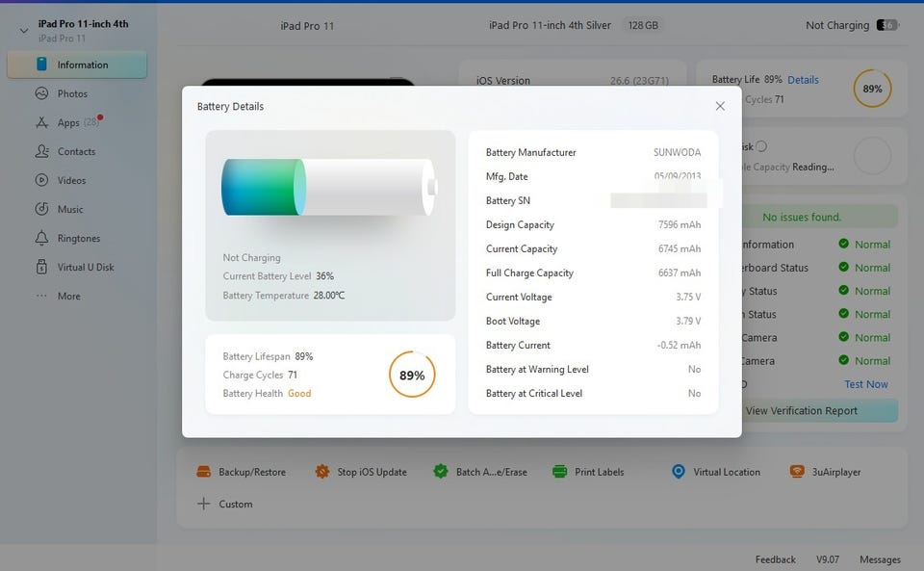Open Virtual U Disk in the sidebar
The height and width of the screenshot is (571, 924).
coord(86,267)
